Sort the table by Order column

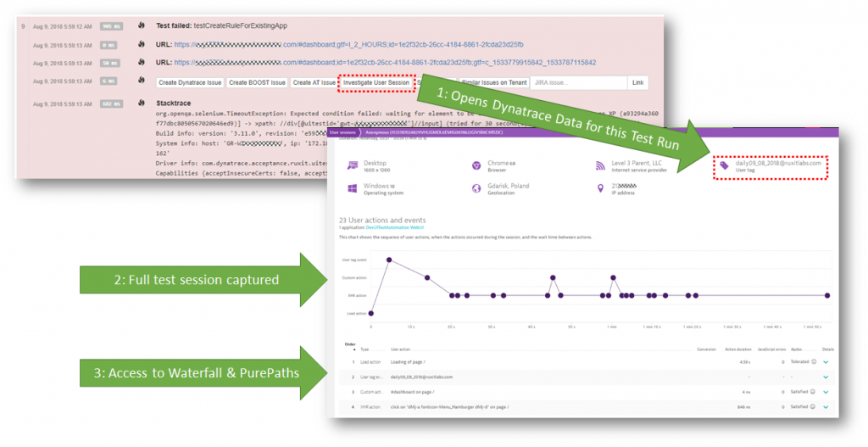(x=350, y=346)
